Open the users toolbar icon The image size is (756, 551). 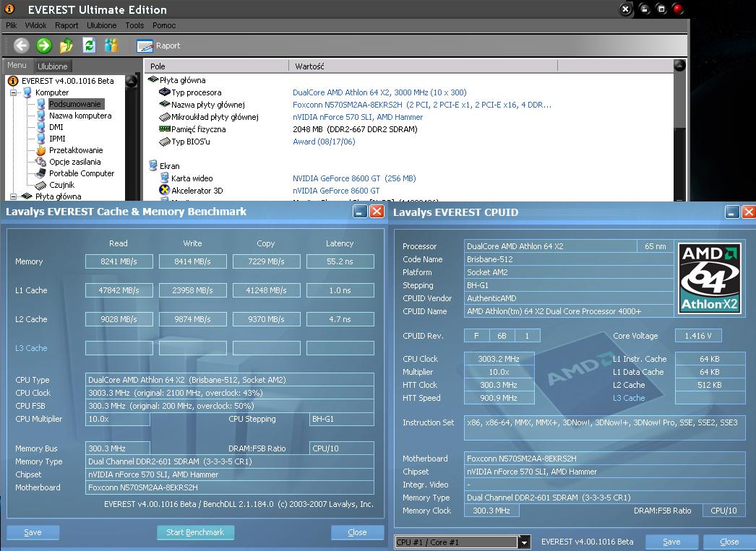(111, 45)
